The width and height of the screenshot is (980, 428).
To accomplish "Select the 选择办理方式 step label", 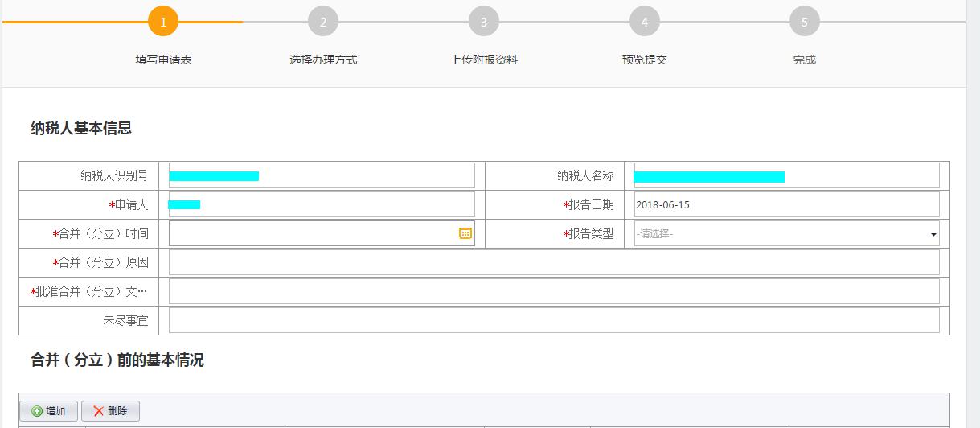I will (x=323, y=60).
